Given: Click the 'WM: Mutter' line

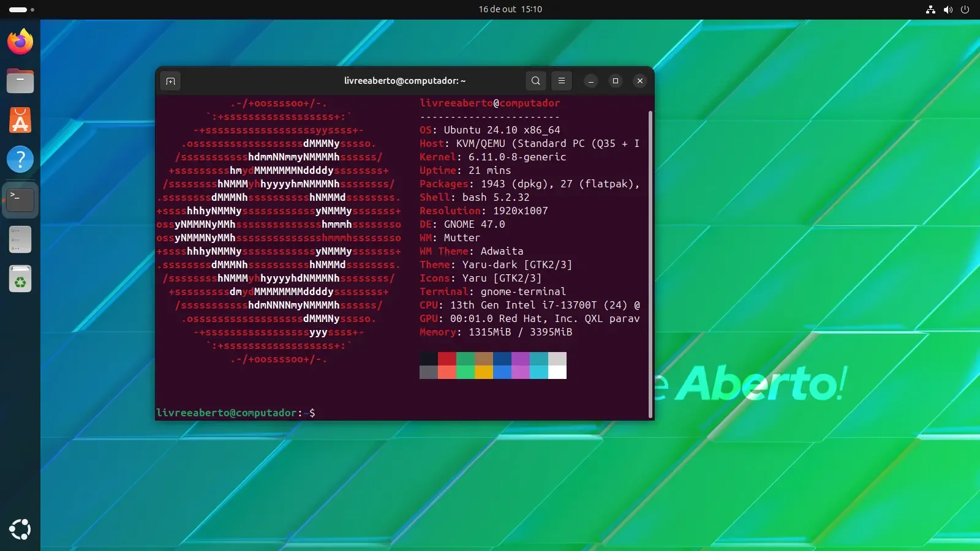Looking at the screenshot, I should click(x=450, y=238).
